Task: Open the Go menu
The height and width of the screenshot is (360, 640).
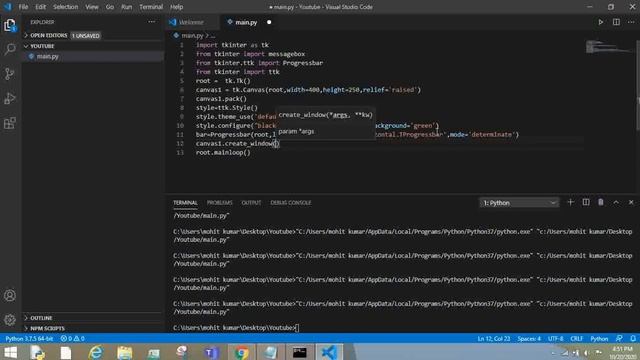Action: pos(110,7)
